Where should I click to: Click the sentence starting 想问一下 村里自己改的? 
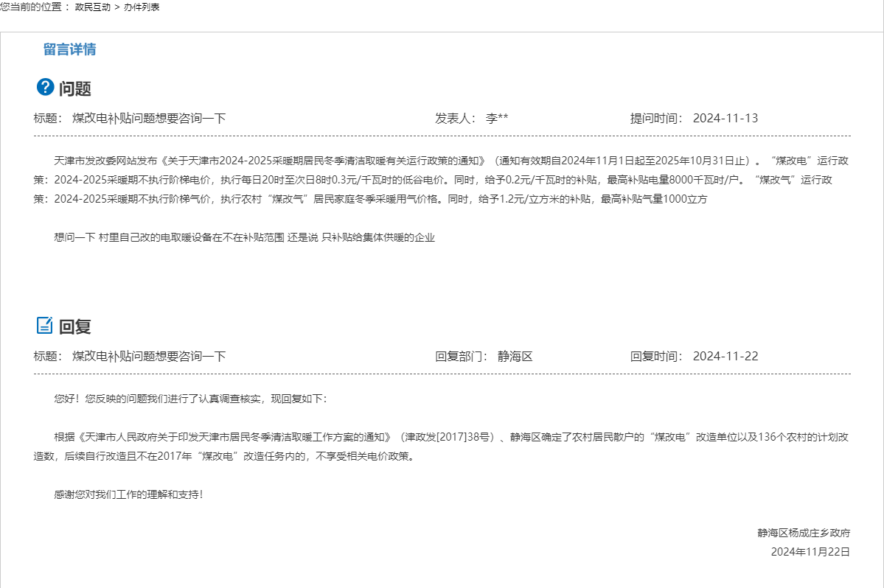[x=245, y=237]
